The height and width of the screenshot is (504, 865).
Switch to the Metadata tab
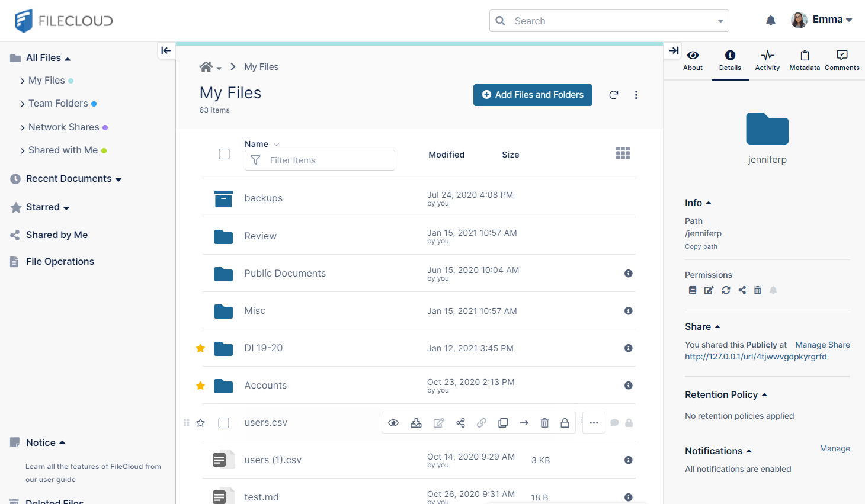[805, 60]
